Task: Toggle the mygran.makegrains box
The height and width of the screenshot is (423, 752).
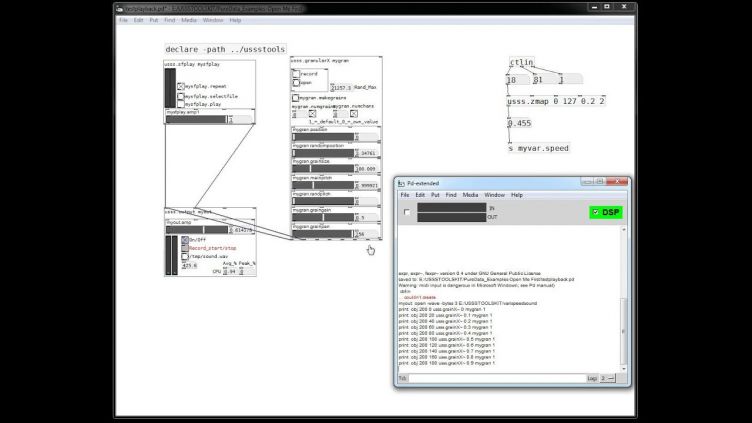Action: (x=295, y=98)
